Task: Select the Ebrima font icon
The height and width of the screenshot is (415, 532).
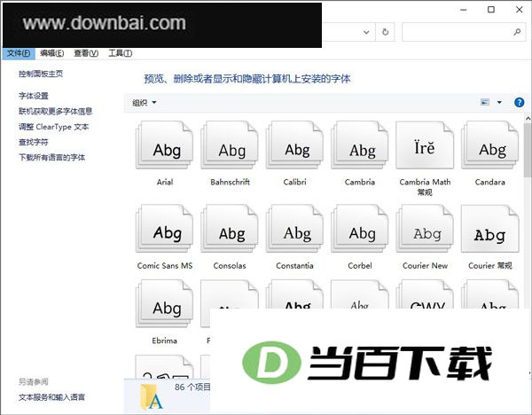Action: pos(165,303)
